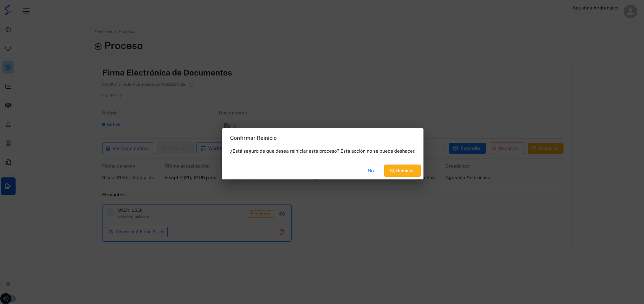
Task: Click the Rechazar button
Action: [x=507, y=148]
